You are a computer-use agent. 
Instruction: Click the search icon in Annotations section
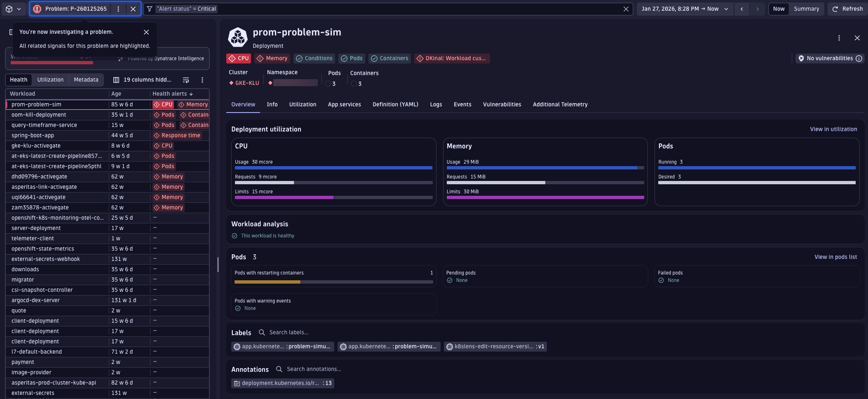pos(279,369)
